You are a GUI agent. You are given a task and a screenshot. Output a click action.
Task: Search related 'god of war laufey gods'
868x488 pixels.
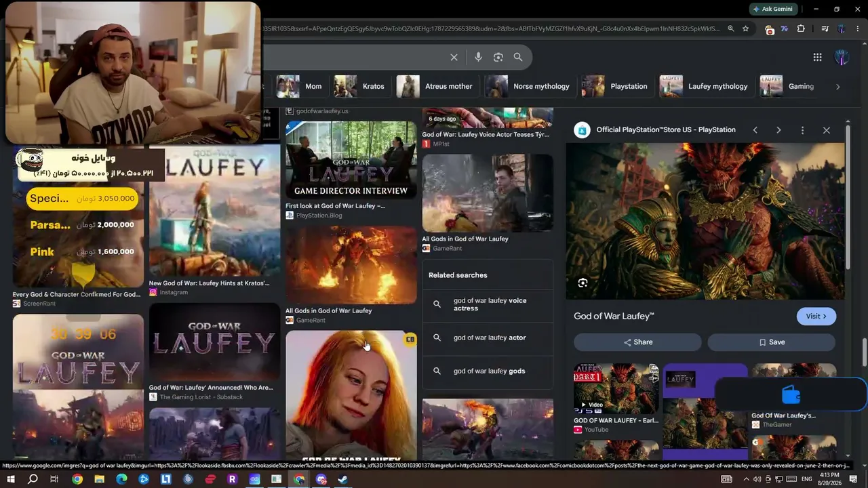488,371
